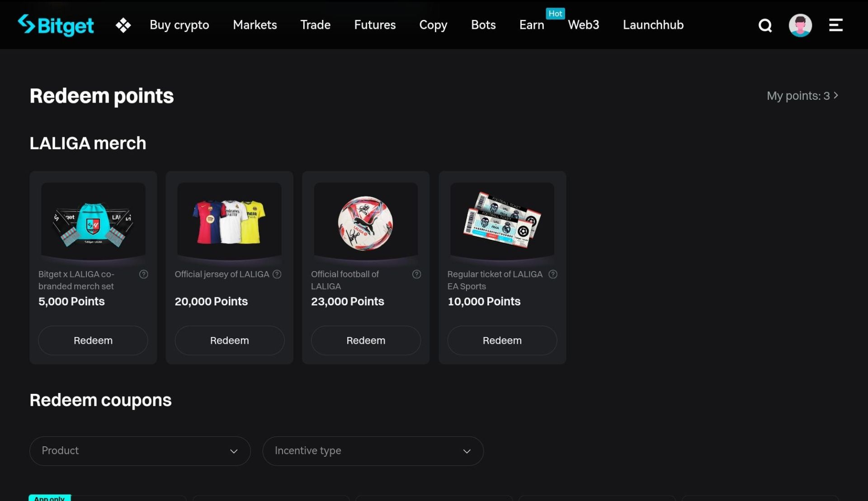Image resolution: width=868 pixels, height=501 pixels.
Task: Open Futures menu item
Action: 375,25
